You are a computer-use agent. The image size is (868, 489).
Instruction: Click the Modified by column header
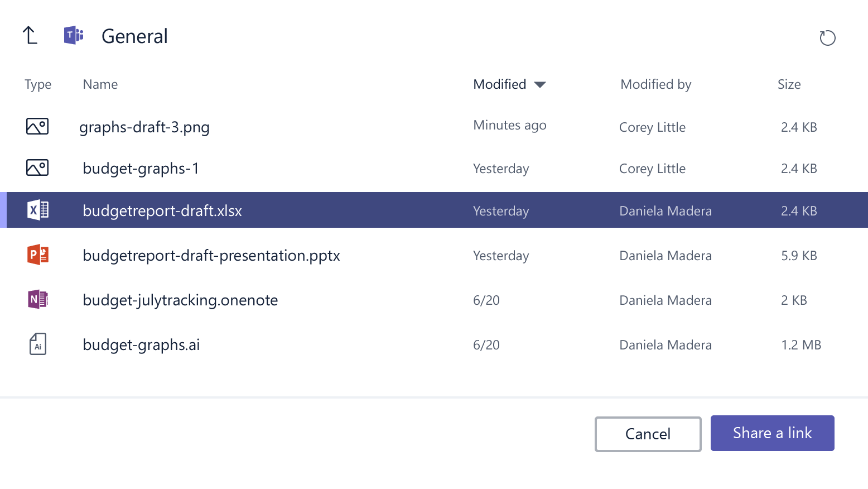(655, 84)
